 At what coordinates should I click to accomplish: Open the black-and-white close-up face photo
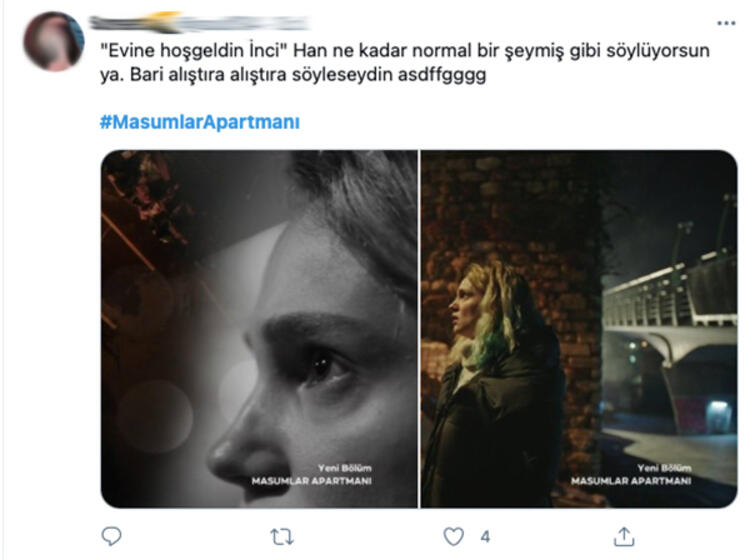259,329
